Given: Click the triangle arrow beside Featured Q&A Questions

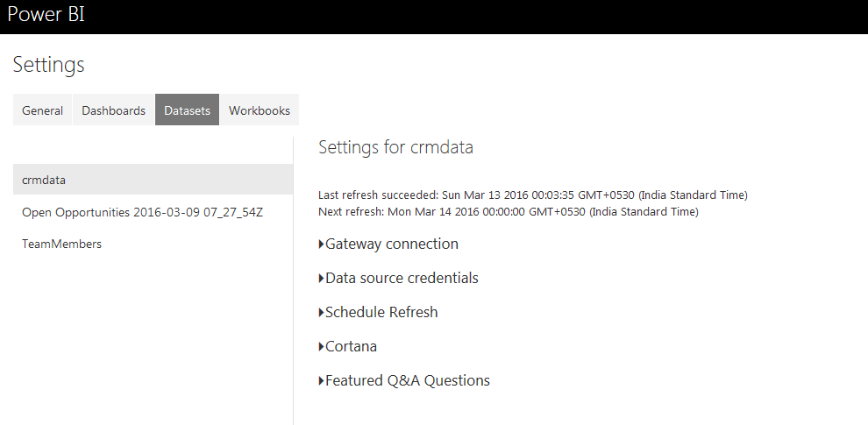Looking at the screenshot, I should pos(321,381).
